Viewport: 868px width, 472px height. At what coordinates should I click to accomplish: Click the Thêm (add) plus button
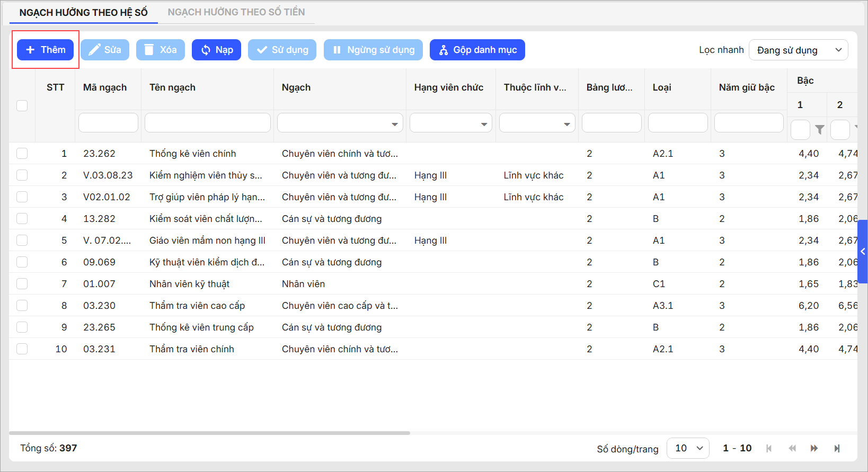(46, 50)
